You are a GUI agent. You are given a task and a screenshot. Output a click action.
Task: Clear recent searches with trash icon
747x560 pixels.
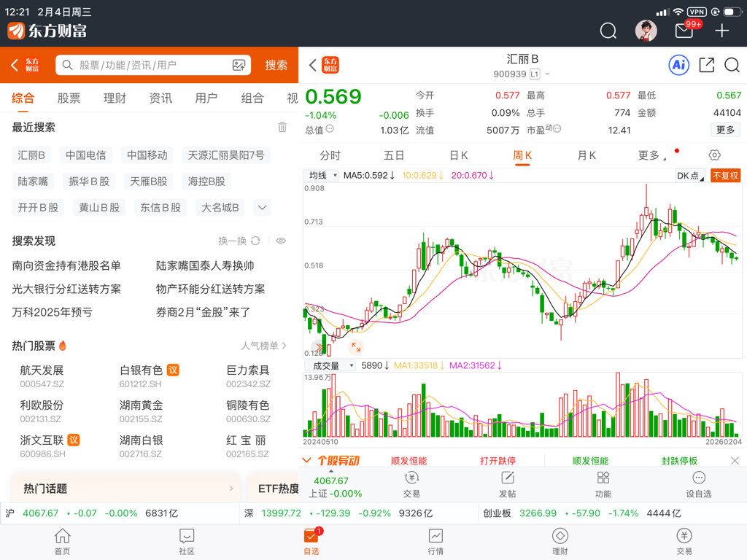282,127
